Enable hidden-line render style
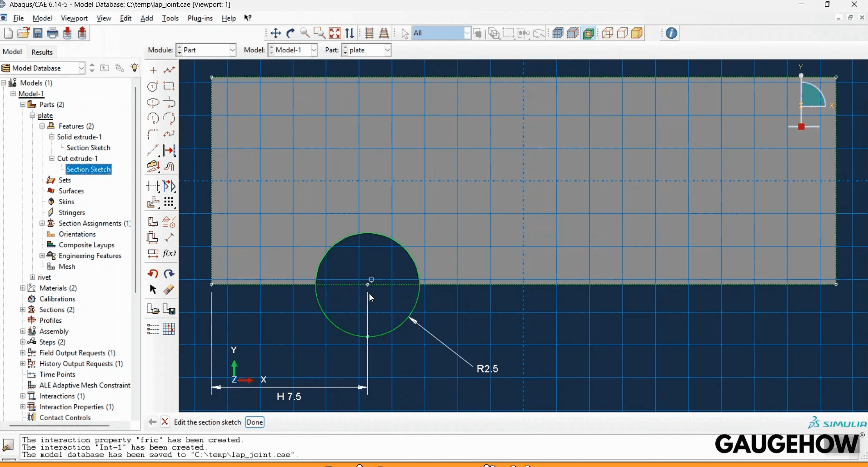Image resolution: width=868 pixels, height=467 pixels. pos(622,33)
